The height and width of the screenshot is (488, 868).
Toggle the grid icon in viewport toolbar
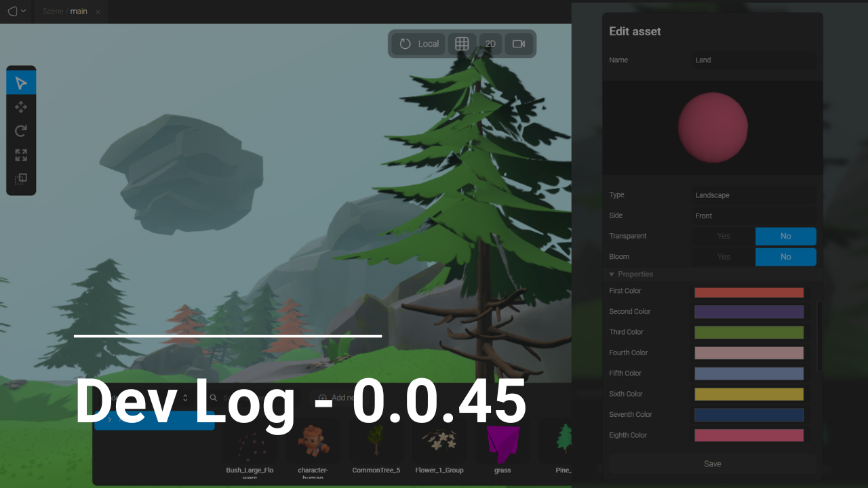coord(462,44)
